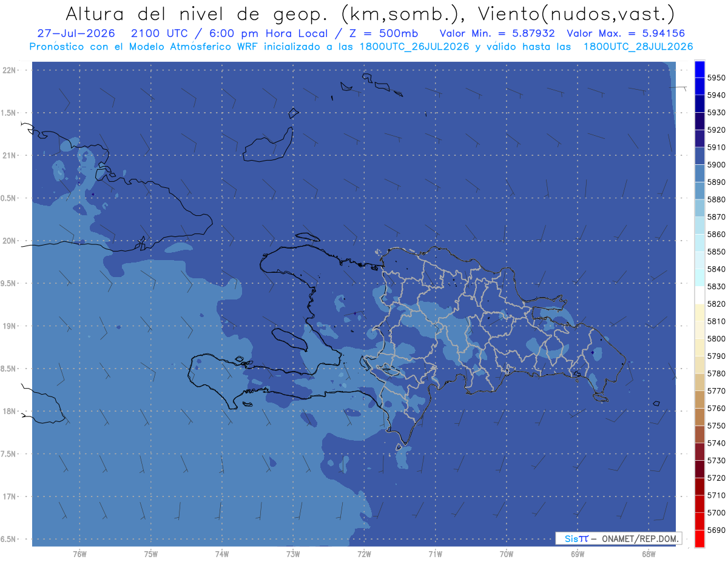
Task: Click the '74W' longitude axis label
Action: click(222, 554)
